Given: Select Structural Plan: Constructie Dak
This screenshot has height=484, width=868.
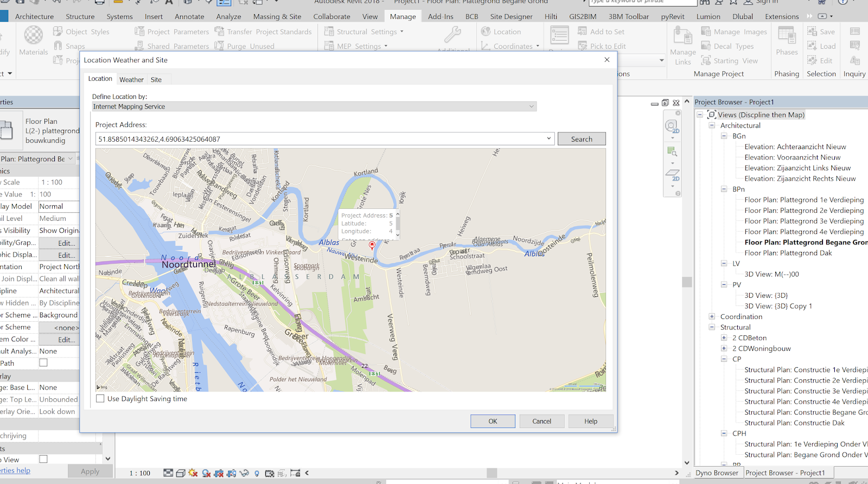Looking at the screenshot, I should [x=794, y=423].
